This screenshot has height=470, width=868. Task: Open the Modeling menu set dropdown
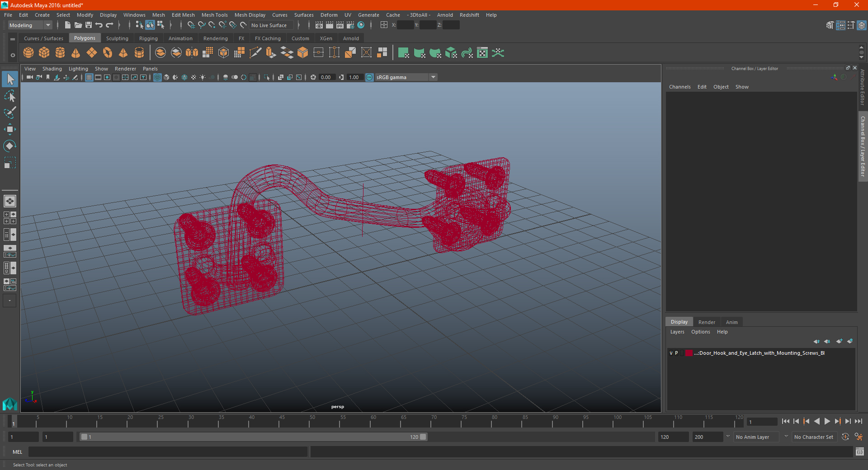coord(30,25)
